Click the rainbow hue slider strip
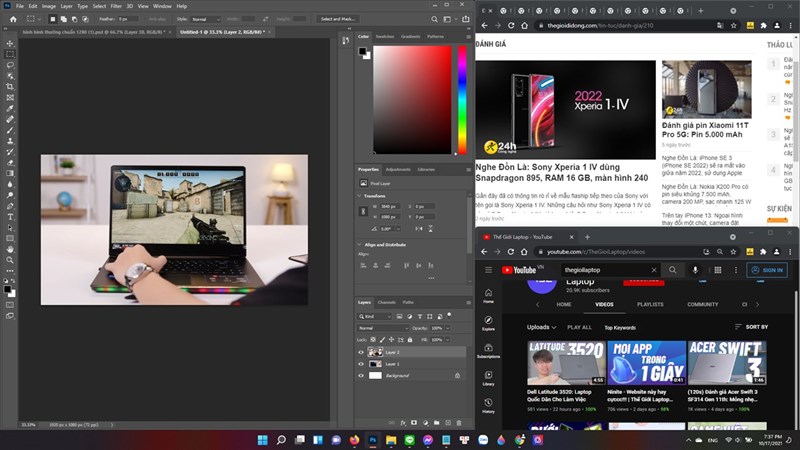This screenshot has width=800, height=450. click(x=461, y=100)
